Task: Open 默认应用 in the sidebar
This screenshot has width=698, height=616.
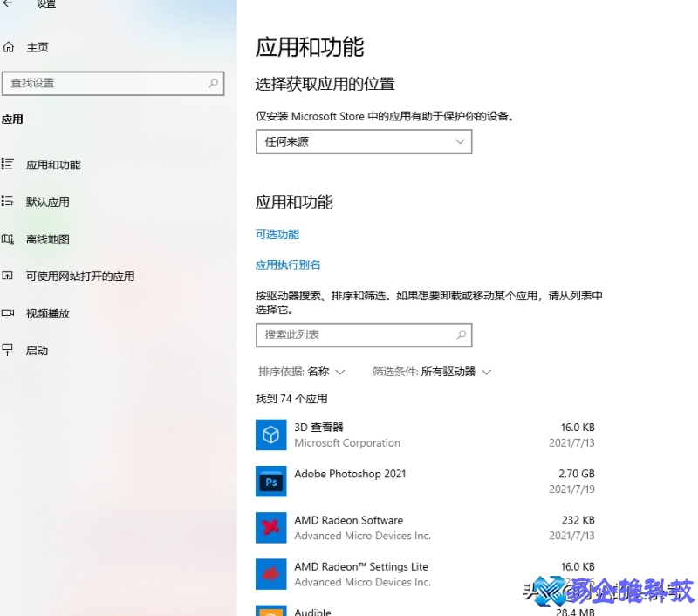Action: click(x=48, y=202)
